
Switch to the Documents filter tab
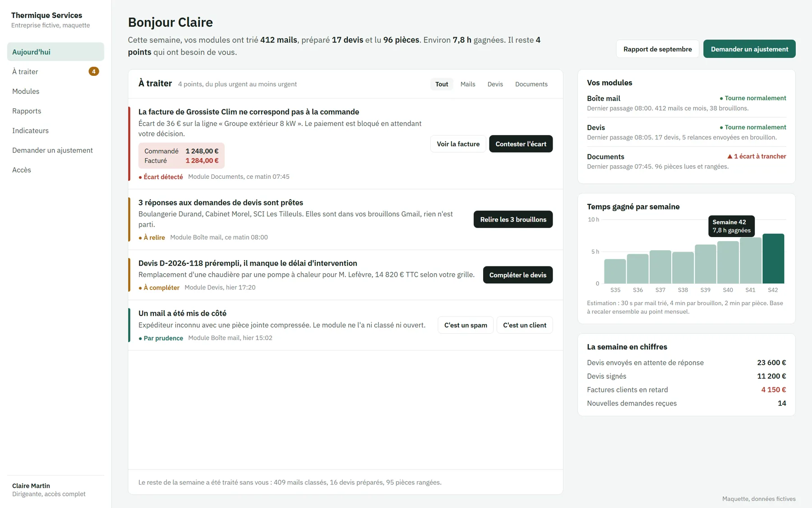[531, 84]
